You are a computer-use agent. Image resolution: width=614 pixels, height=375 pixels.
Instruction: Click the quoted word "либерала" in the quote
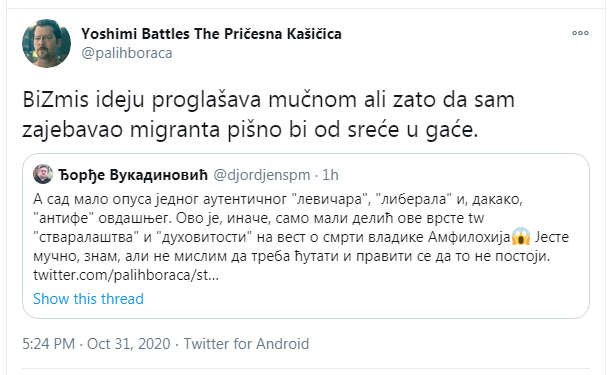(413, 199)
